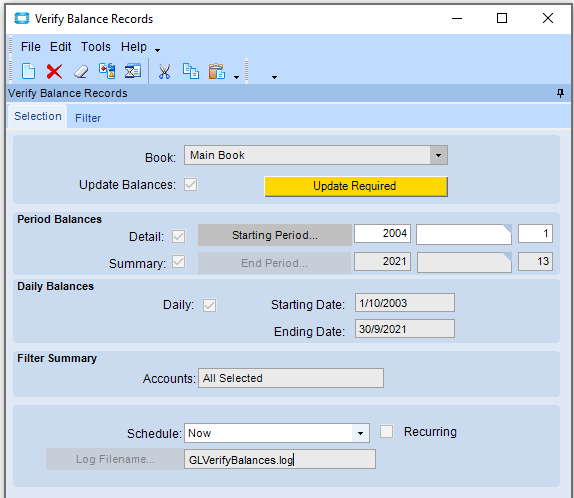The height and width of the screenshot is (498, 574).
Task: Enable the Recurring checkbox
Action: [x=386, y=431]
